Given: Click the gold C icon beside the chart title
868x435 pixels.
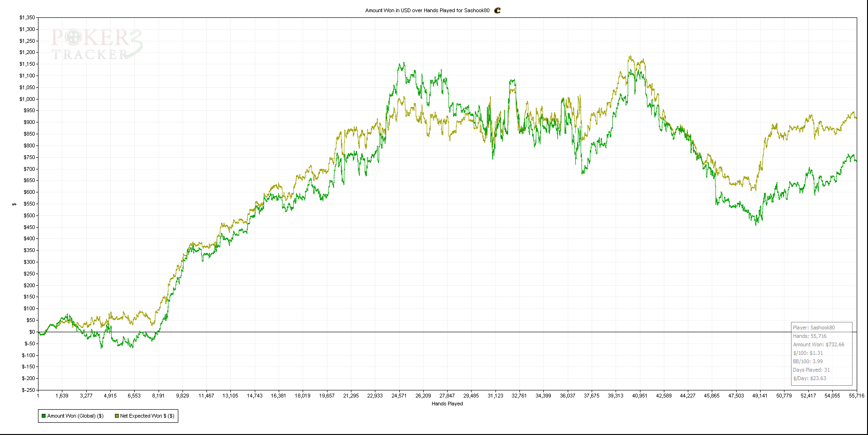Looking at the screenshot, I should point(497,10).
